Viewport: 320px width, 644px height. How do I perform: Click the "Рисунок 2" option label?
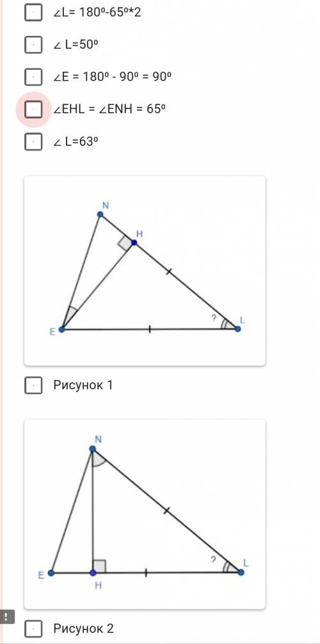click(83, 629)
